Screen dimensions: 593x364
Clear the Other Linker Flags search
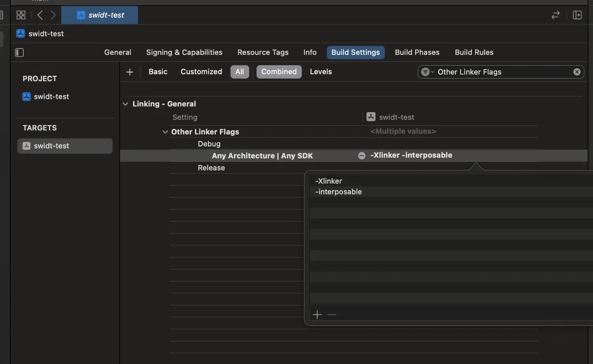[577, 72]
